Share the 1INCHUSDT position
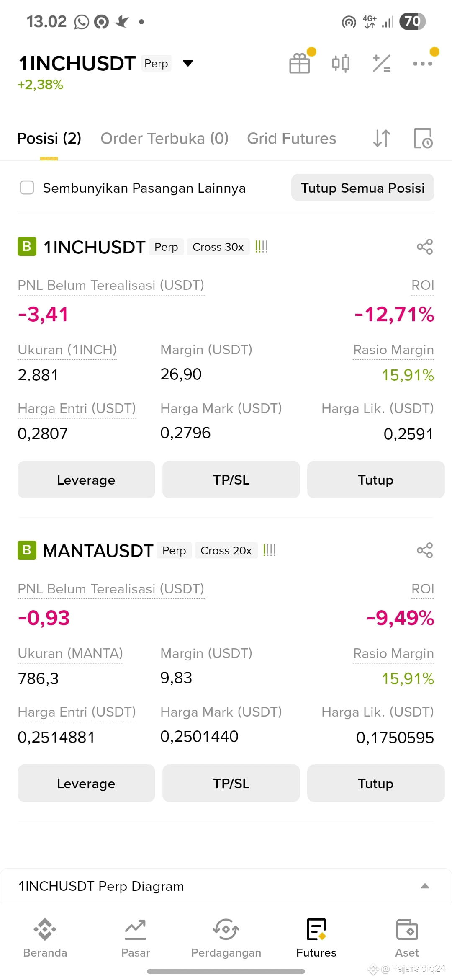Screen dimensions: 452x980 (x=425, y=247)
